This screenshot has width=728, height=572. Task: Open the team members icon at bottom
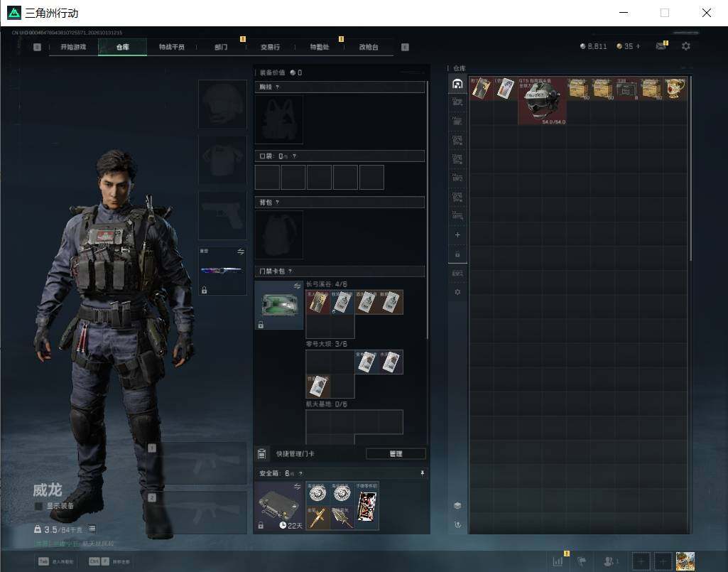tap(609, 561)
